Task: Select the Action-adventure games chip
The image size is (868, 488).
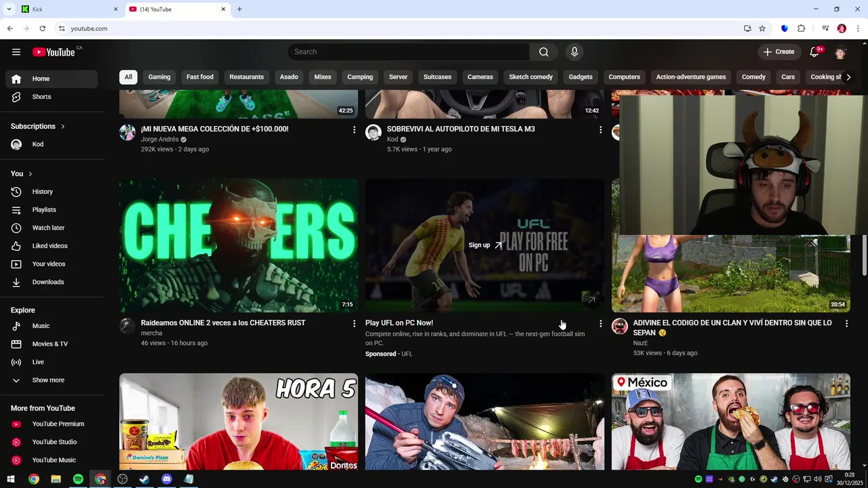Action: pyautogui.click(x=691, y=77)
